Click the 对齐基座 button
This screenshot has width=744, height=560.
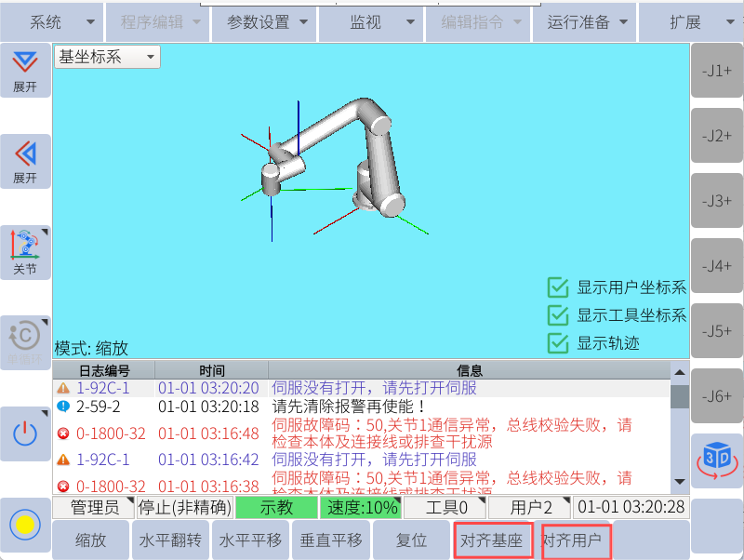coord(493,540)
